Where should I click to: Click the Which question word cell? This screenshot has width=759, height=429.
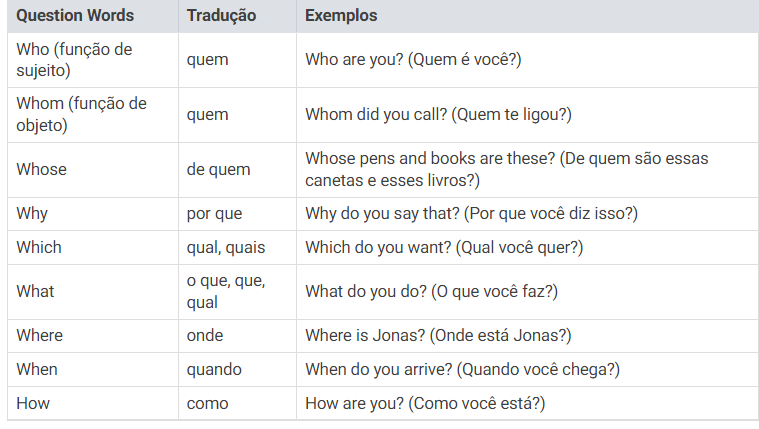pos(93,247)
